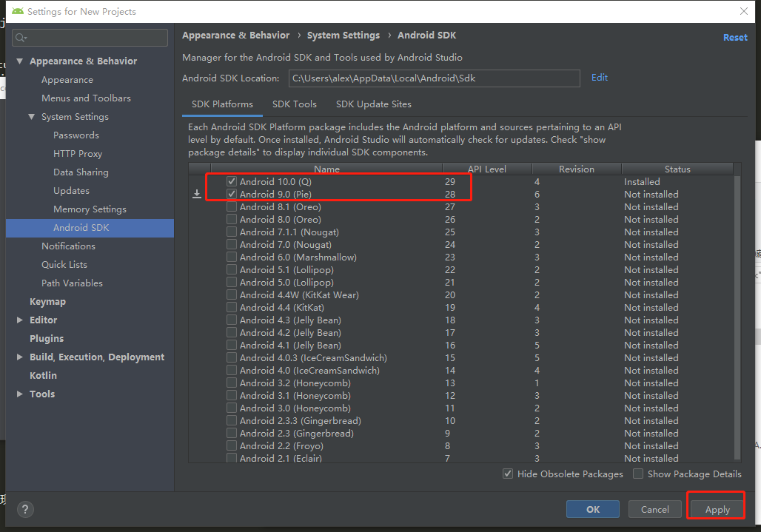Viewport: 761px width, 532px height.
Task: Check the Android 6.0 (Marshmallow) checkbox
Action: pyautogui.click(x=232, y=257)
